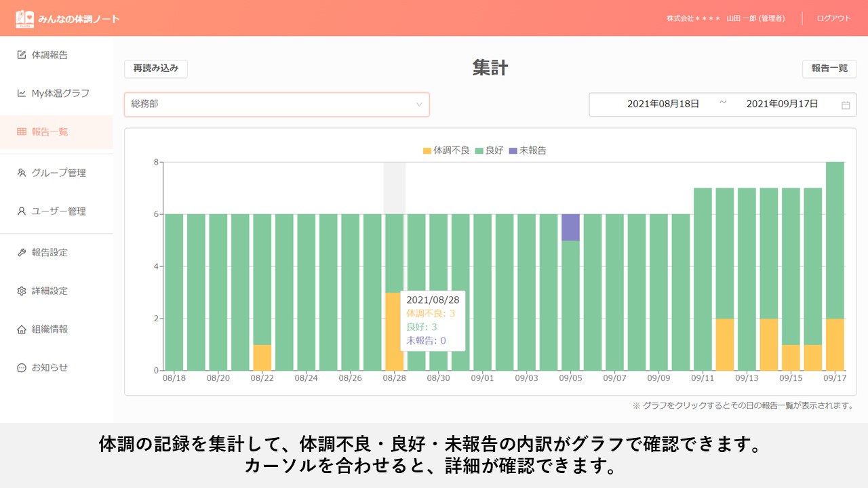Click the 報告設定 wrench icon
This screenshot has height=488, width=868.
click(x=22, y=253)
